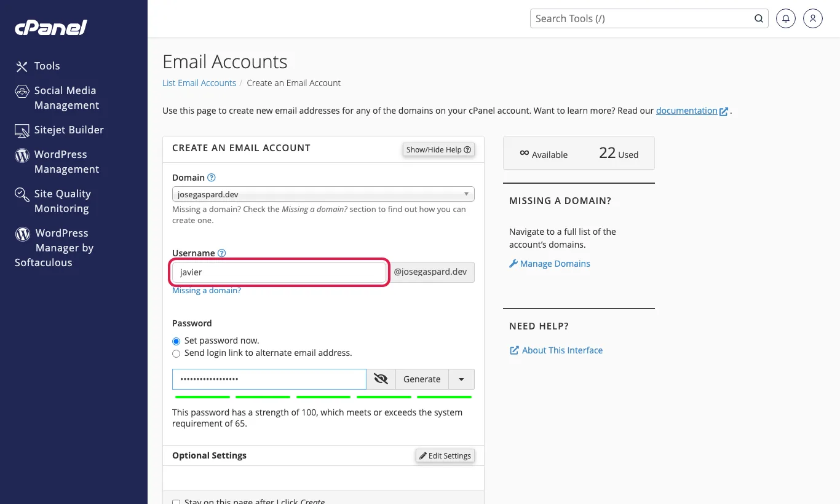This screenshot has width=840, height=504.
Task: Click the Username help question icon
Action: pyautogui.click(x=222, y=253)
